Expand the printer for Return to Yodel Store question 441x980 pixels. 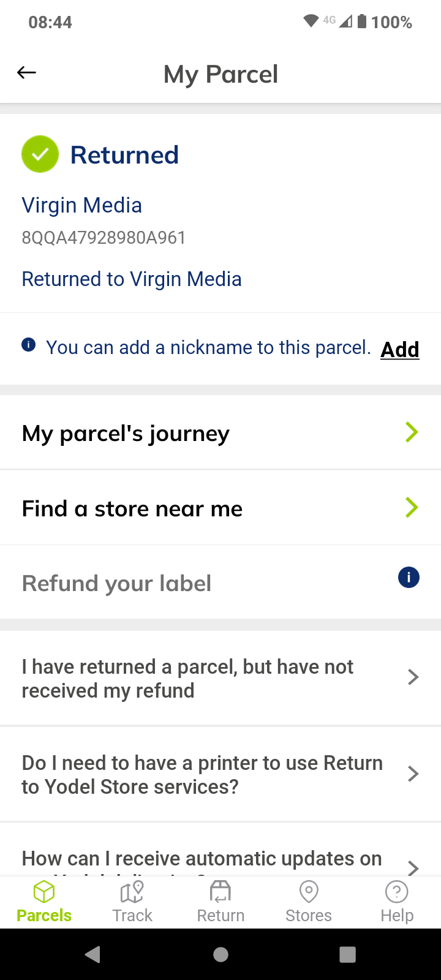221,774
